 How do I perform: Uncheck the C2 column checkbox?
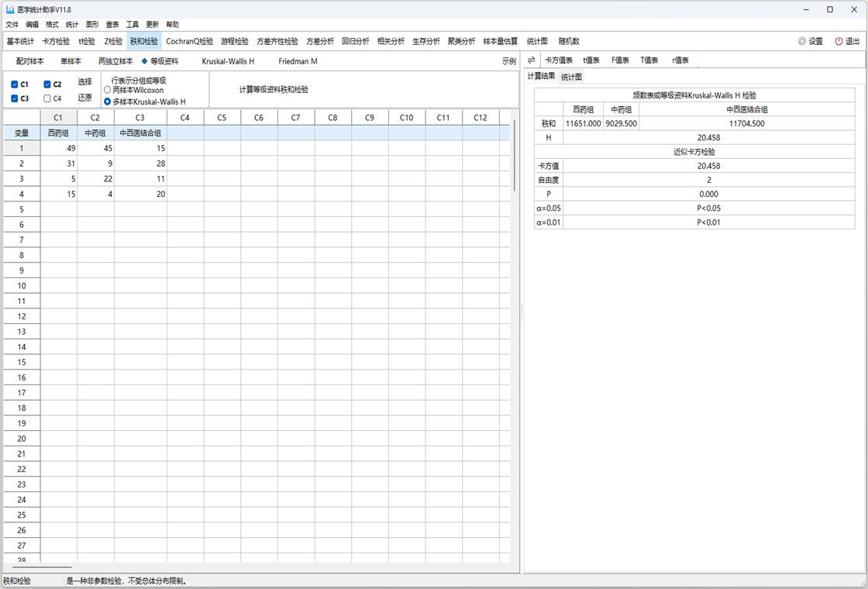point(47,84)
